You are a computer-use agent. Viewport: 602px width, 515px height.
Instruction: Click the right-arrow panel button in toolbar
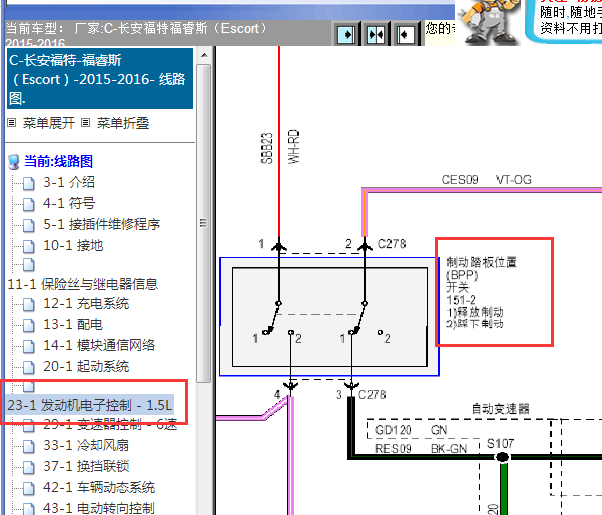click(347, 35)
